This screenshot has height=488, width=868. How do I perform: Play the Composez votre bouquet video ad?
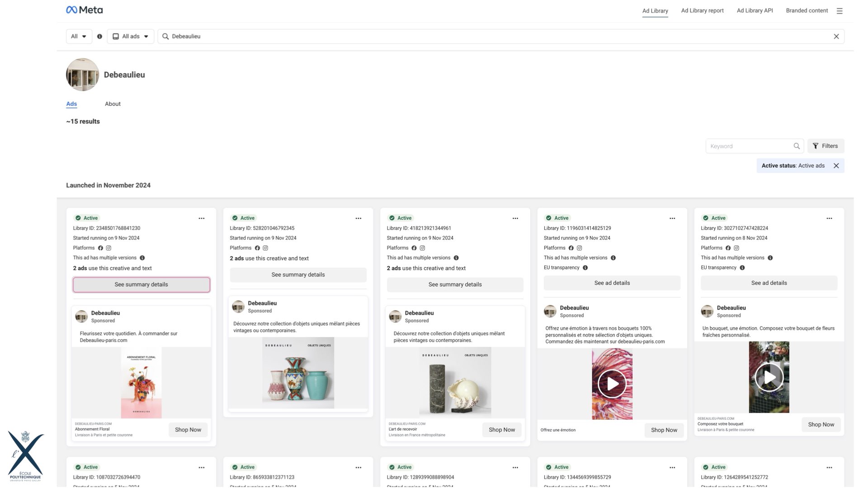[x=769, y=377]
